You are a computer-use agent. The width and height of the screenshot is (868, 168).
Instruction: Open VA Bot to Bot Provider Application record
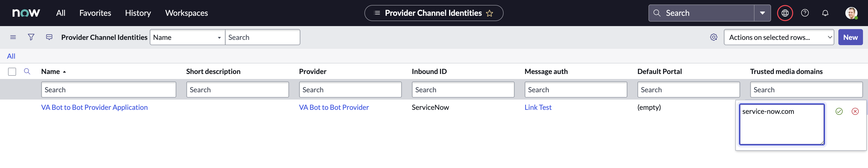(94, 107)
